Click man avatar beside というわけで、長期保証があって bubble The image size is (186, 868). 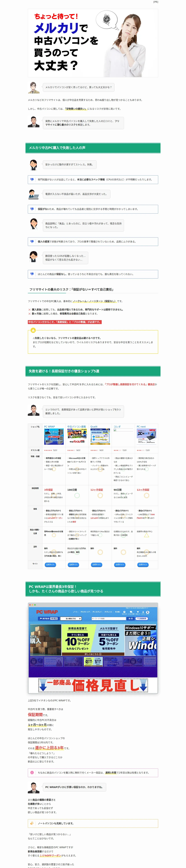pos(34,410)
